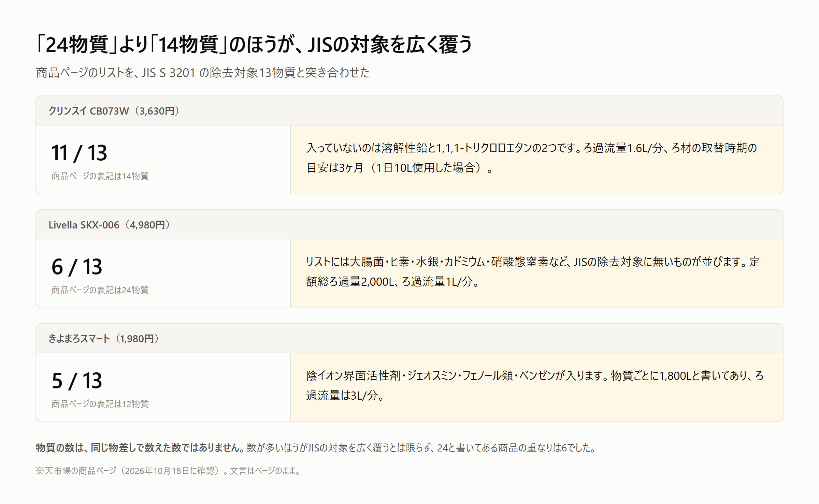The width and height of the screenshot is (819, 504).
Task: Click the score 11 / 13
Action: (79, 152)
